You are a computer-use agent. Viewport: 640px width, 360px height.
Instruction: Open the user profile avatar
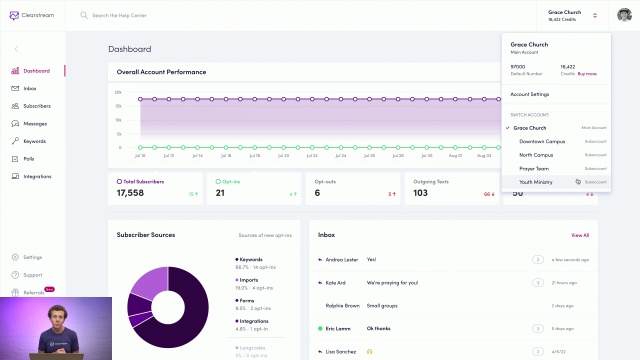pyautogui.click(x=624, y=15)
